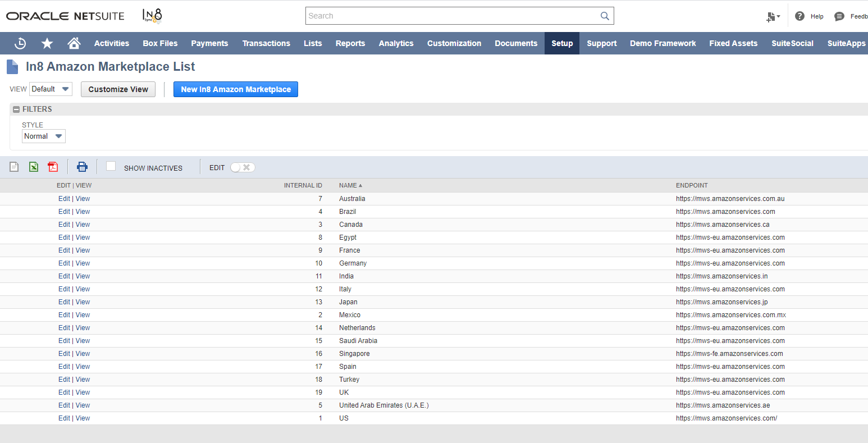This screenshot has height=443, width=868.
Task: Open the Support menu
Action: [602, 43]
